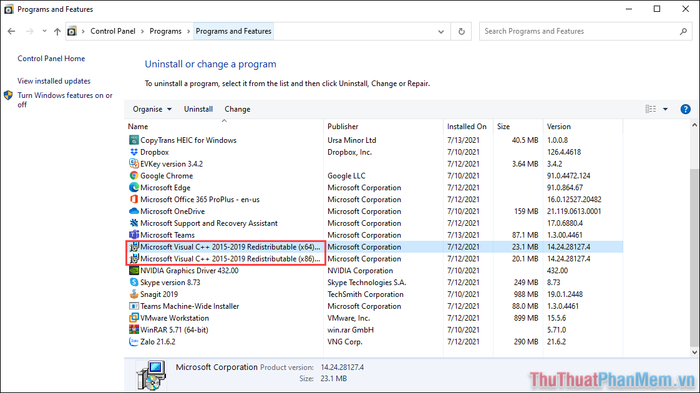
Task: Open the address bar history dropdown
Action: [x=441, y=32]
